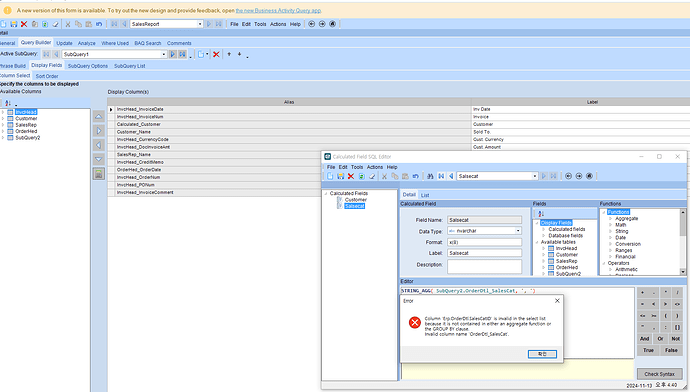Click the Cut scissors icon in main toolbar
Viewport: 690px width, 392px height.
pos(68,24)
